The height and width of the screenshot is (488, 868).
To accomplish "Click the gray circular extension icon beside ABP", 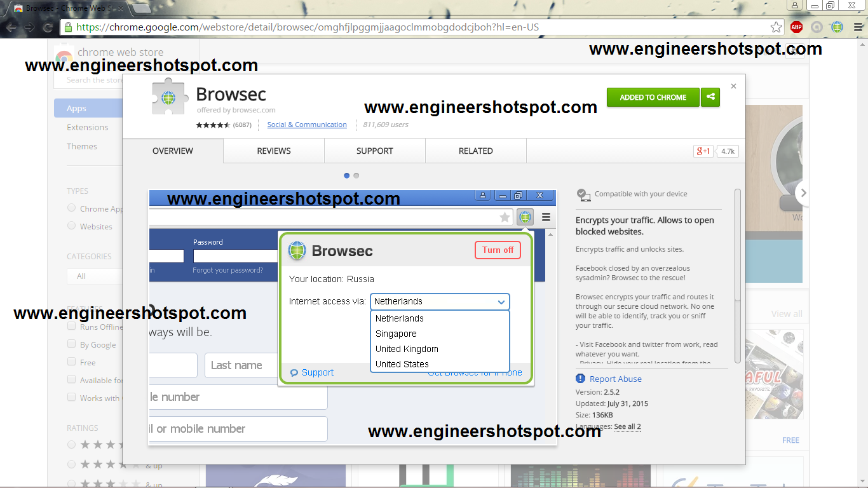I will tap(817, 27).
